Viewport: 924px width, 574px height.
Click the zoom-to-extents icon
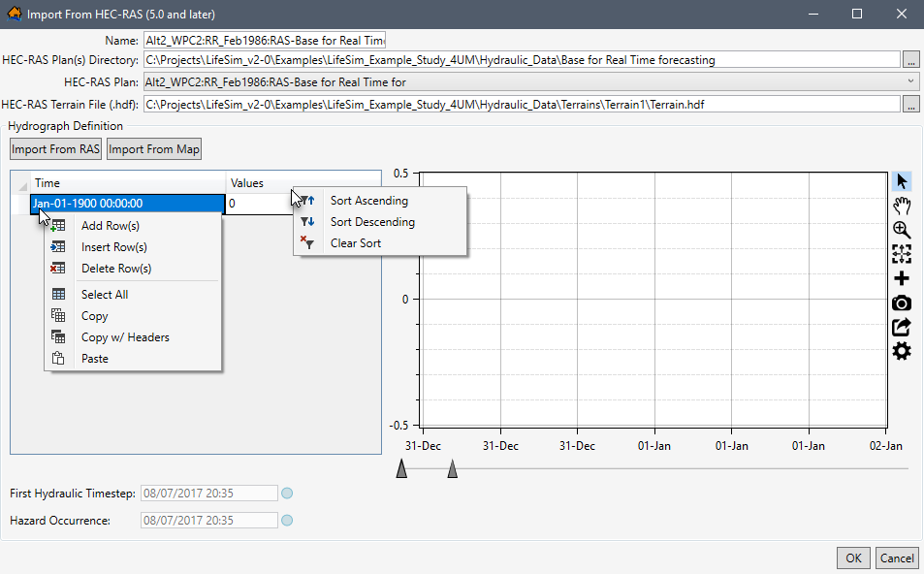tap(902, 254)
